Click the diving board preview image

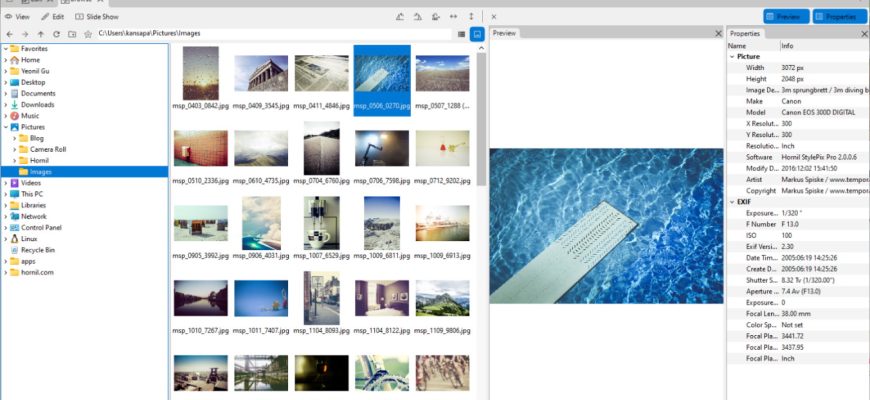point(606,226)
